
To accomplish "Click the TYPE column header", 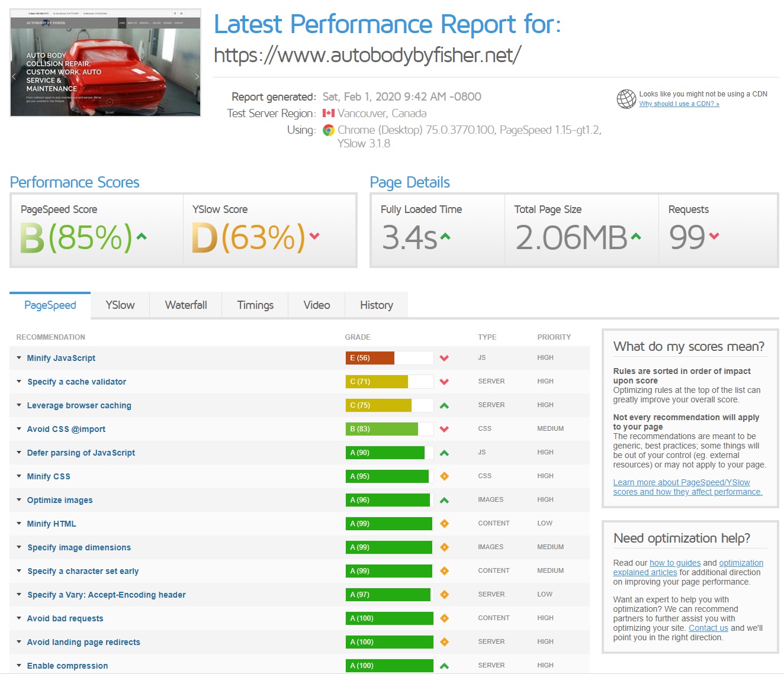I will pyautogui.click(x=487, y=337).
